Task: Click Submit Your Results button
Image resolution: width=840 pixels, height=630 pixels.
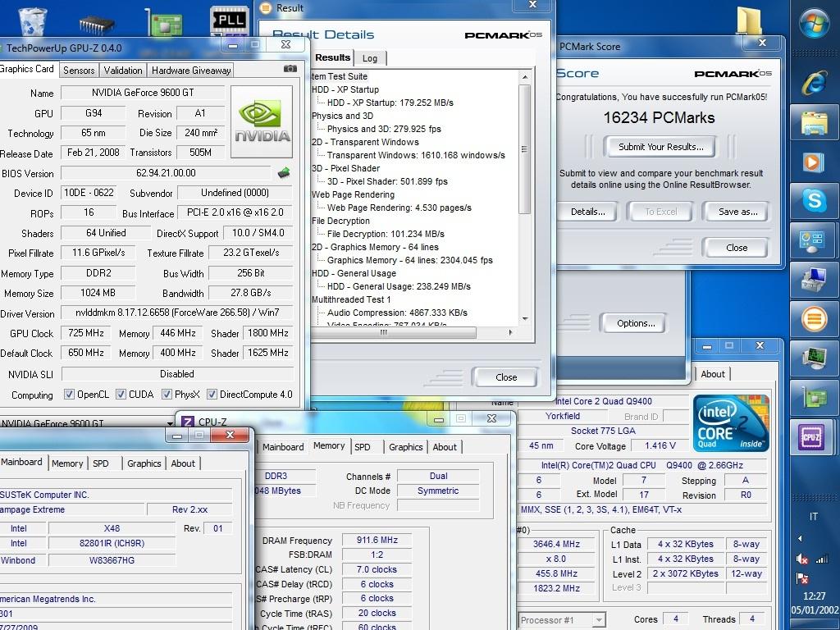Action: tap(660, 147)
